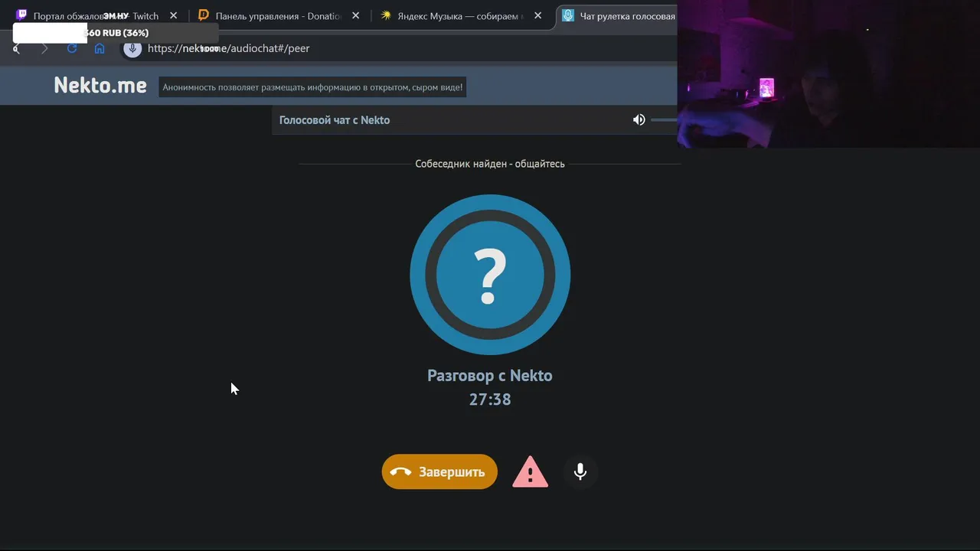Click the microphone permission icon in the address bar

[132, 48]
